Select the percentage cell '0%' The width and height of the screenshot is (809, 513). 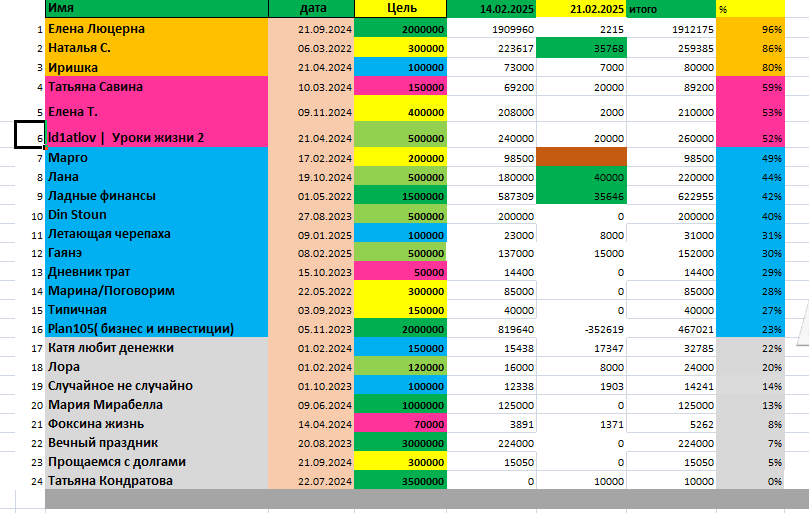(751, 481)
